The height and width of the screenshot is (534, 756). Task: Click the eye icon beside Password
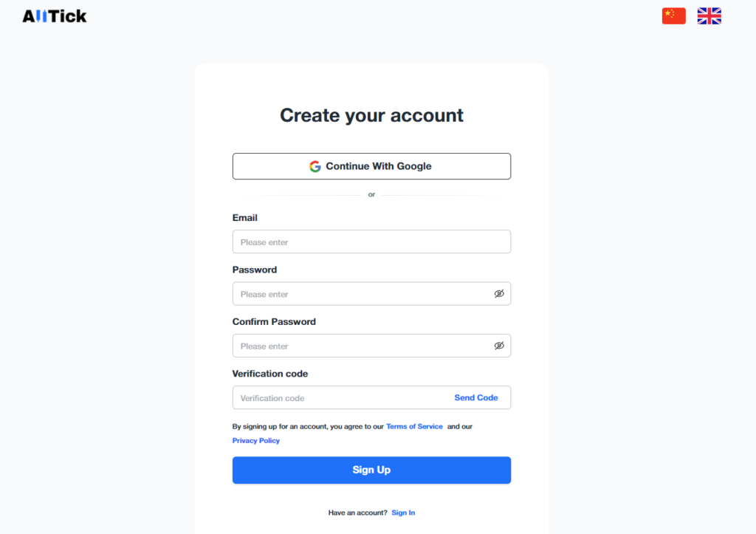click(499, 293)
